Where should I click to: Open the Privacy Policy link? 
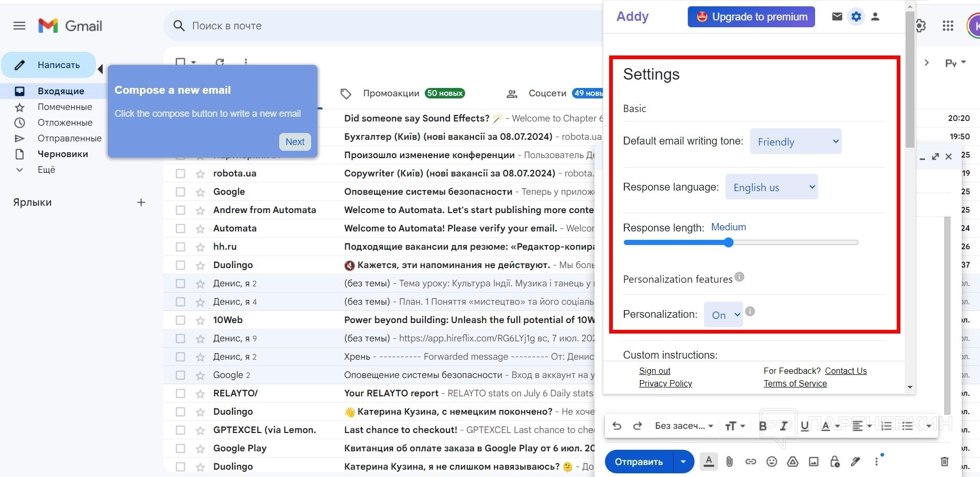click(x=665, y=383)
